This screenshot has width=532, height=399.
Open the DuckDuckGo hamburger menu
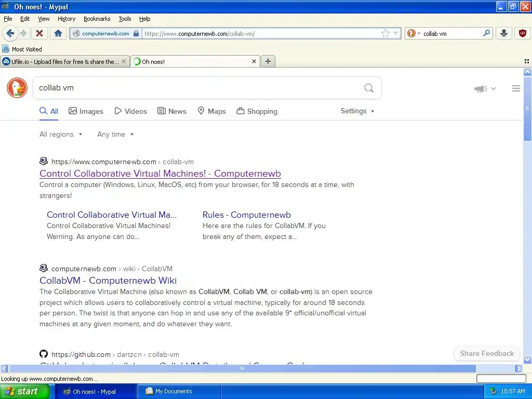(516, 88)
